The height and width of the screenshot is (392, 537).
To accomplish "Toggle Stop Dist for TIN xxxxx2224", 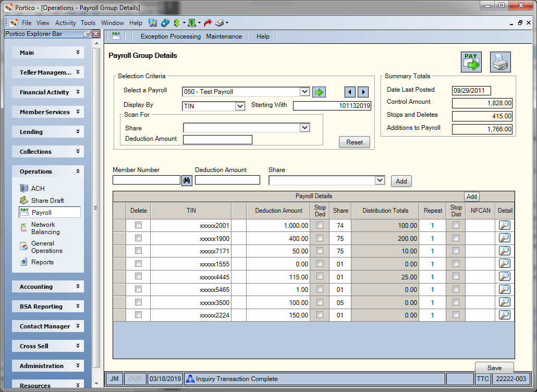I will (456, 315).
